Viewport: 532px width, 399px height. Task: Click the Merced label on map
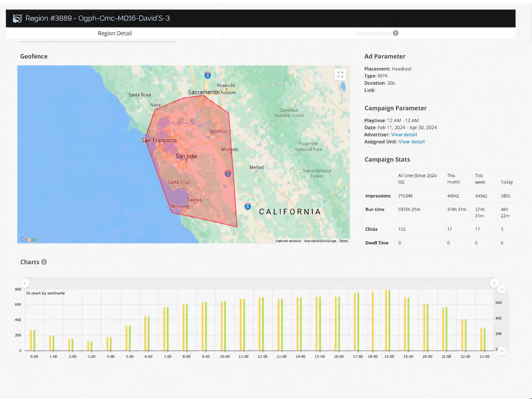257,167
